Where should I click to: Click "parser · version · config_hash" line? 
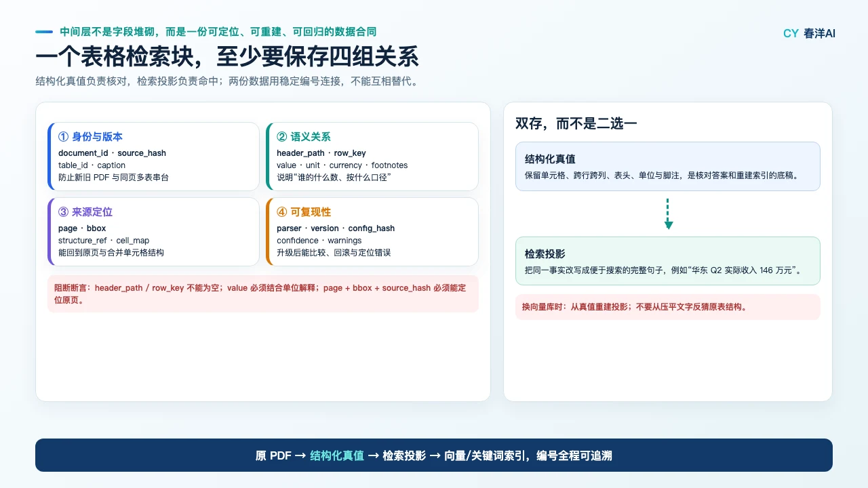click(336, 228)
